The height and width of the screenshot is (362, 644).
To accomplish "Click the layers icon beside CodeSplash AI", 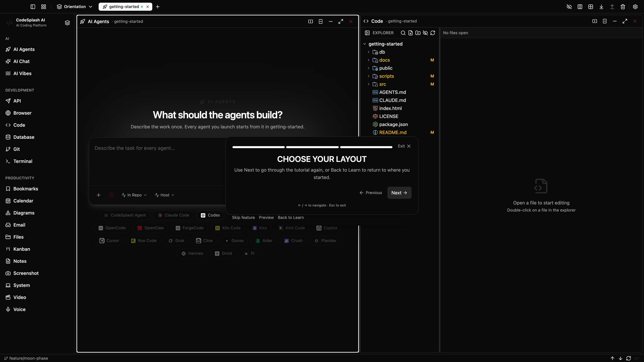I will click(x=67, y=23).
